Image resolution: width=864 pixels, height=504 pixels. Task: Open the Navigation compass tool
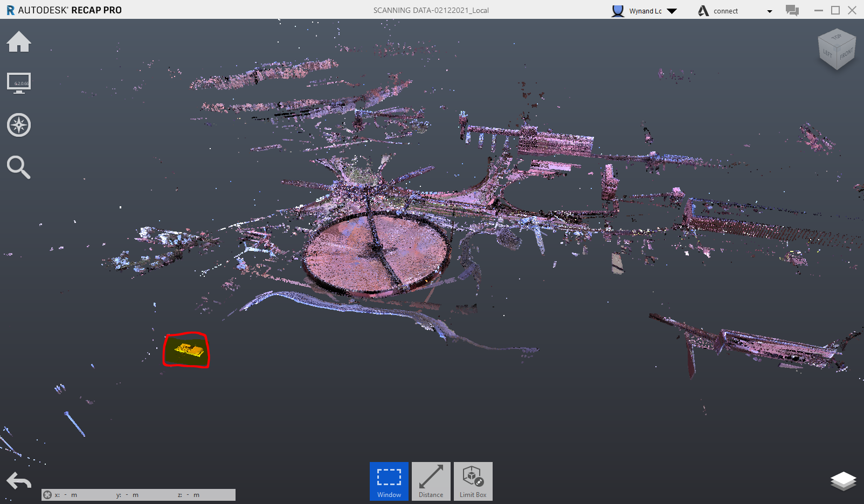(x=19, y=125)
